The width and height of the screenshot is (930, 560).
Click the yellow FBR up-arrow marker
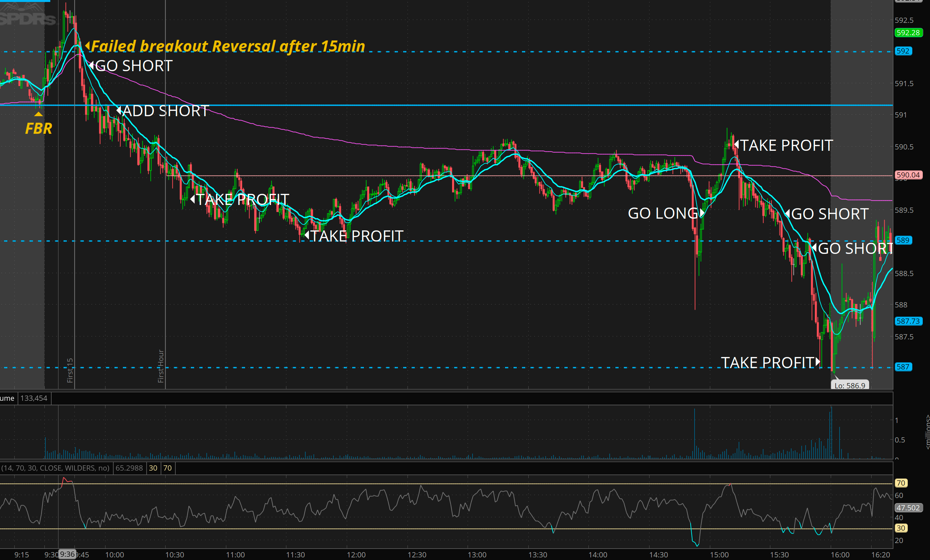click(x=39, y=114)
